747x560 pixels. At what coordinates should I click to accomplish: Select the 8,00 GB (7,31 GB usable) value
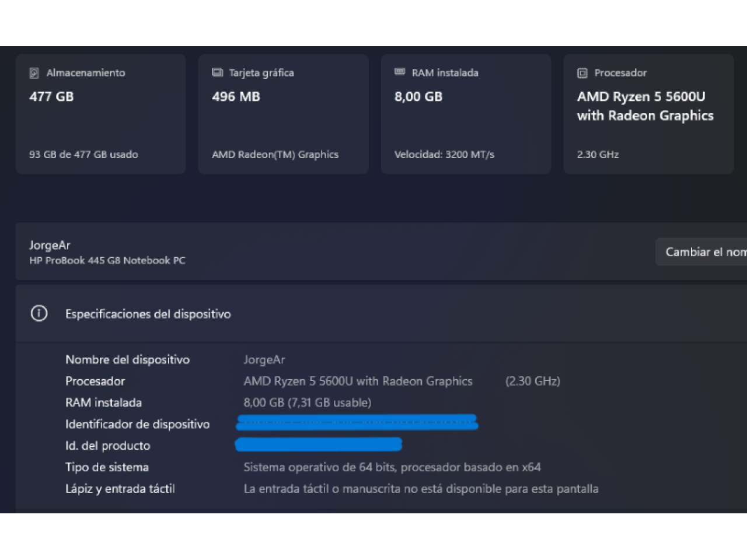tap(307, 402)
